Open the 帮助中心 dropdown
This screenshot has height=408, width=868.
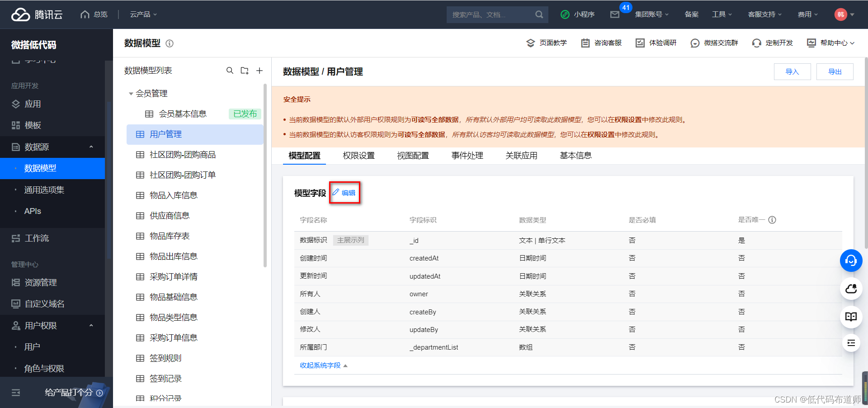point(831,43)
